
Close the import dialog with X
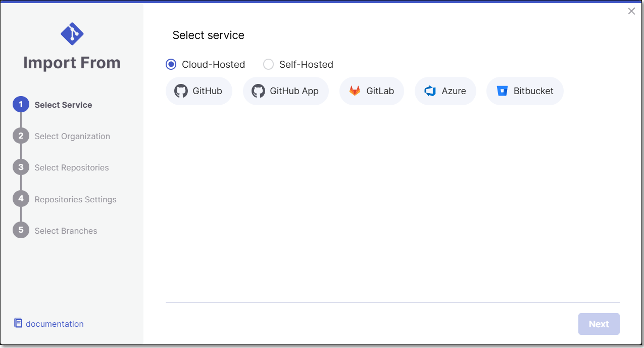tap(631, 11)
